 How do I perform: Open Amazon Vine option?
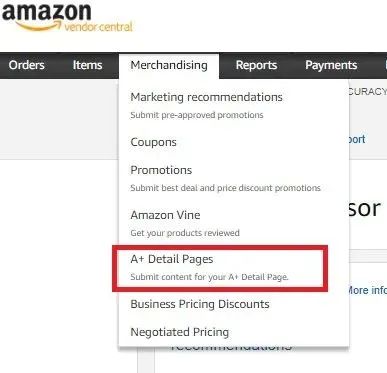pyautogui.click(x=165, y=215)
